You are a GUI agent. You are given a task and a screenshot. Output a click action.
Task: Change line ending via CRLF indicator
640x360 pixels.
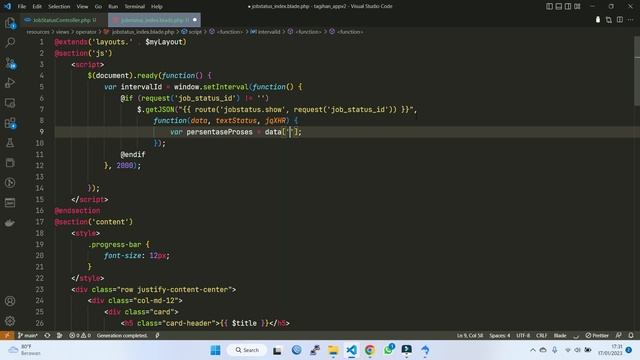coord(542,336)
